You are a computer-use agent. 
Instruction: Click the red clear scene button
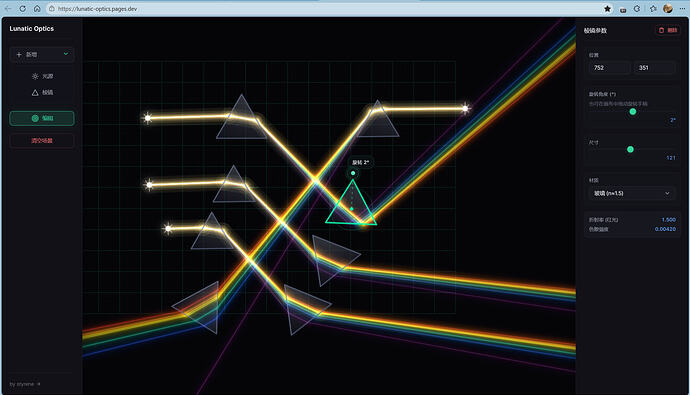pyautogui.click(x=42, y=141)
